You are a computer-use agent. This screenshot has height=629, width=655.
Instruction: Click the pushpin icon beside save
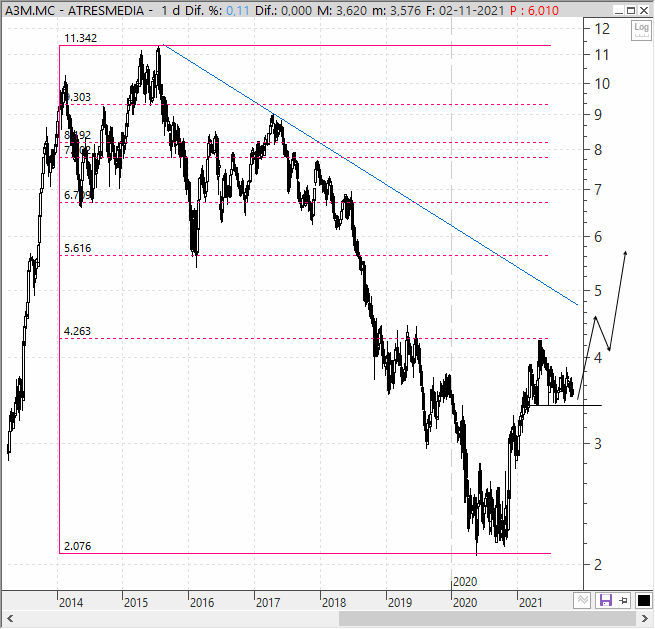(x=623, y=601)
